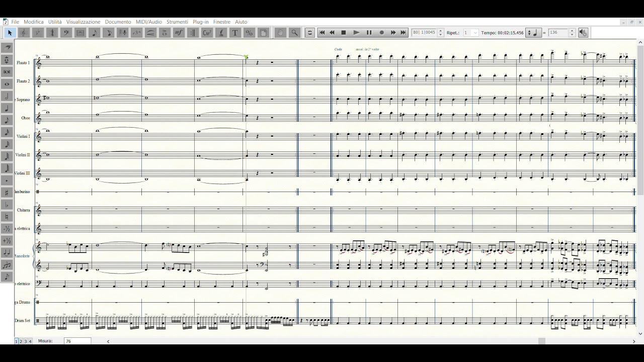Choose the eighth note duration
The width and height of the screenshot is (644, 362).
tap(7, 120)
